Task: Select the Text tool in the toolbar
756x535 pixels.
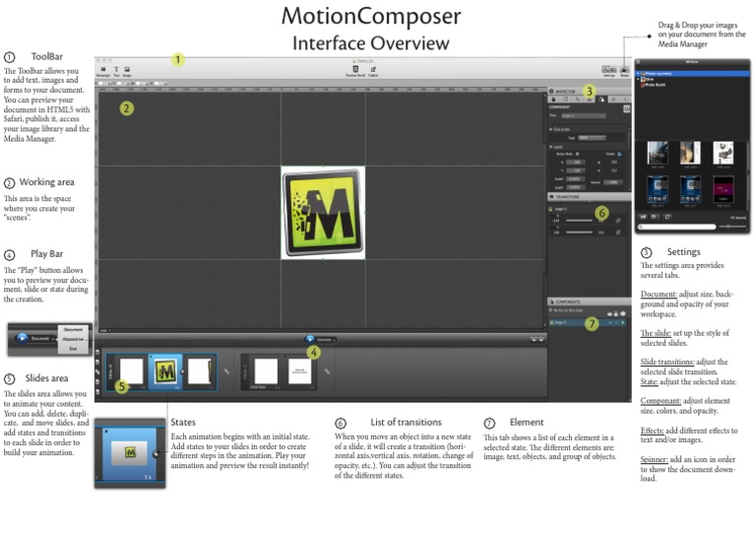Action: tap(116, 70)
